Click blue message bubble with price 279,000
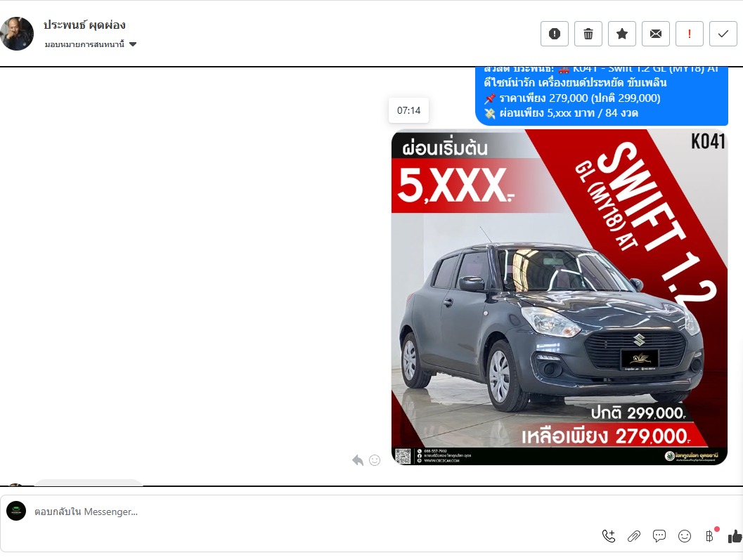This screenshot has height=560, width=743. tap(602, 96)
